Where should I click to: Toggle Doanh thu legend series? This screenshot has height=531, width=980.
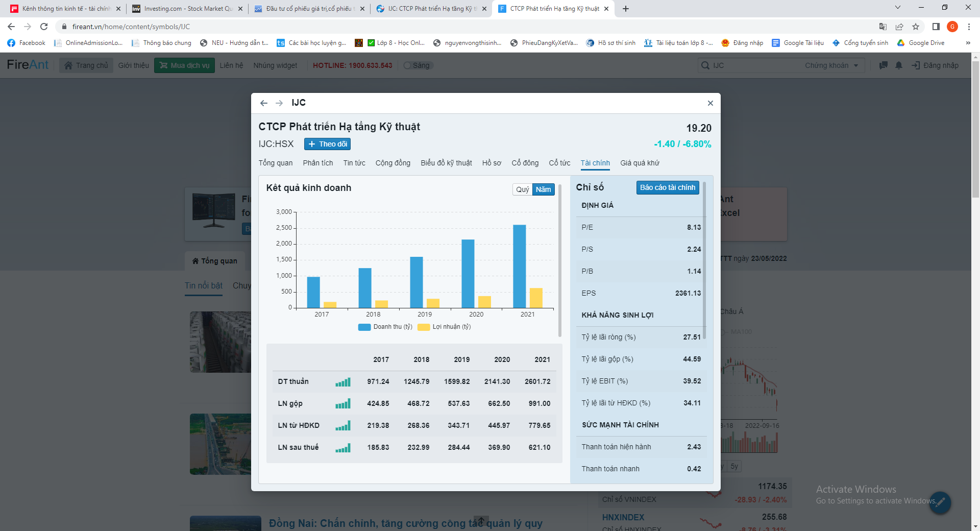pyautogui.click(x=385, y=327)
